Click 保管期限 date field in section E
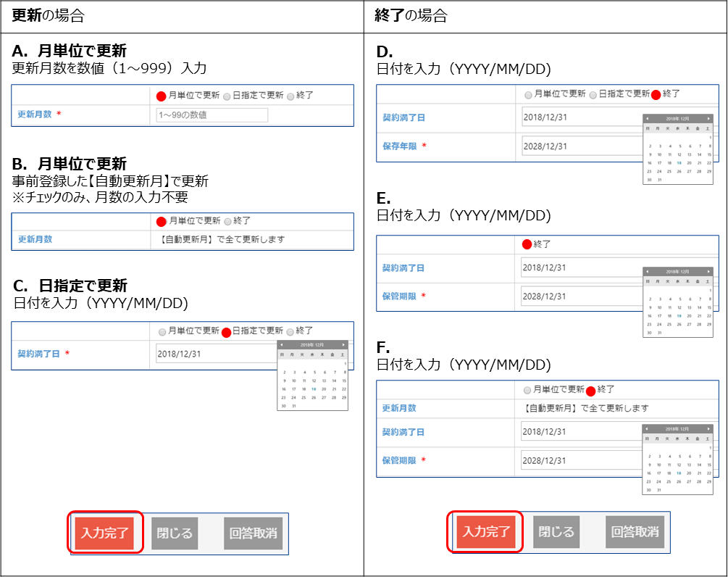The image size is (728, 577). click(581, 296)
